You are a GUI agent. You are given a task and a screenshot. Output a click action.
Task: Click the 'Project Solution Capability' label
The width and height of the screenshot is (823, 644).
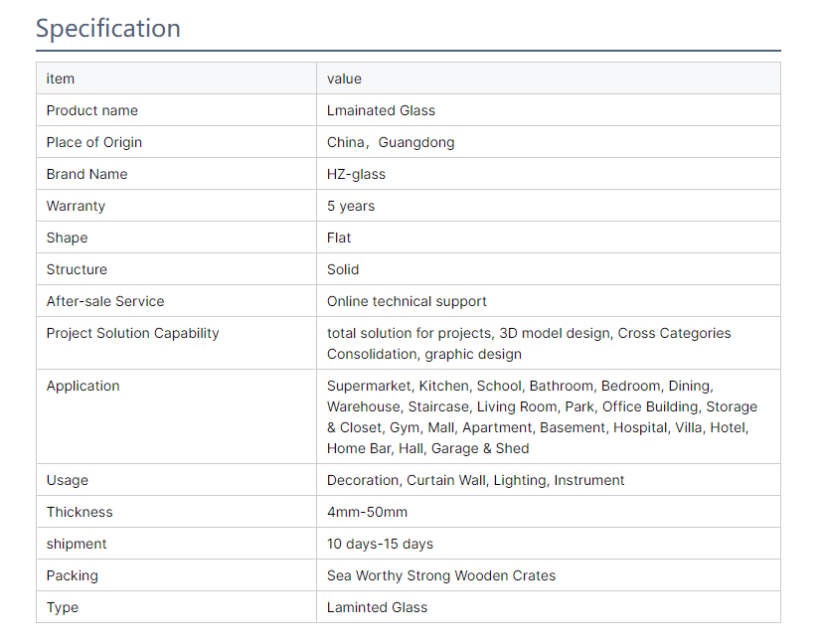click(132, 333)
